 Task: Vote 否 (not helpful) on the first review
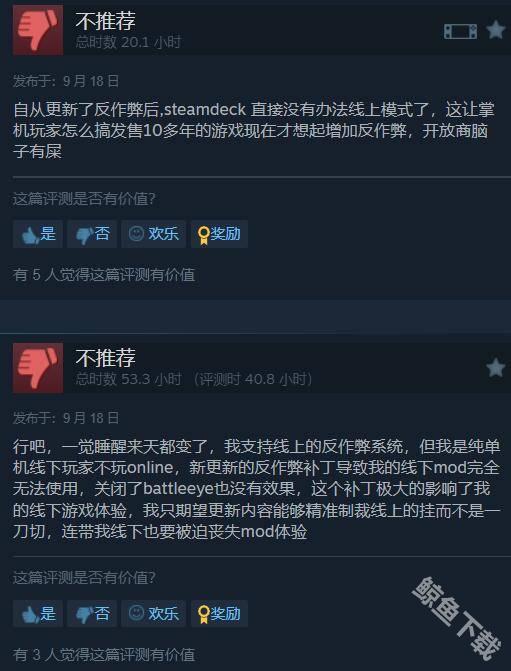(92, 234)
